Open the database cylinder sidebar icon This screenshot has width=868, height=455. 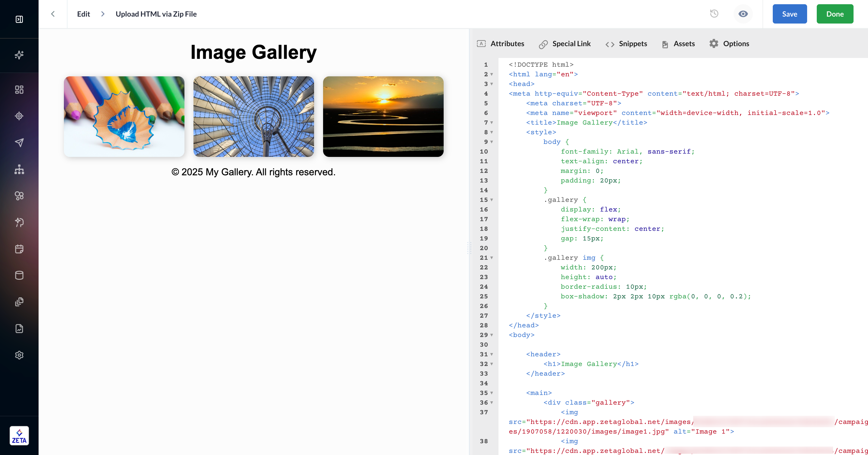coord(19,275)
